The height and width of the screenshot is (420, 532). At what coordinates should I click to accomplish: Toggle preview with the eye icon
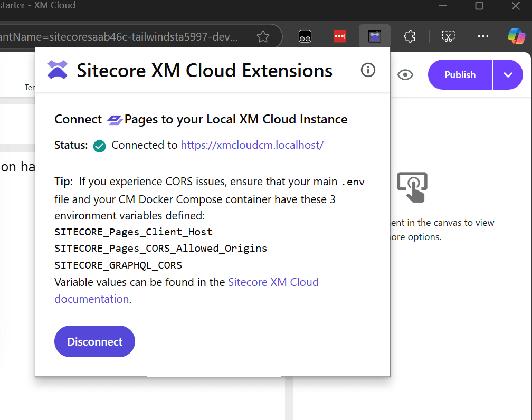(x=405, y=75)
